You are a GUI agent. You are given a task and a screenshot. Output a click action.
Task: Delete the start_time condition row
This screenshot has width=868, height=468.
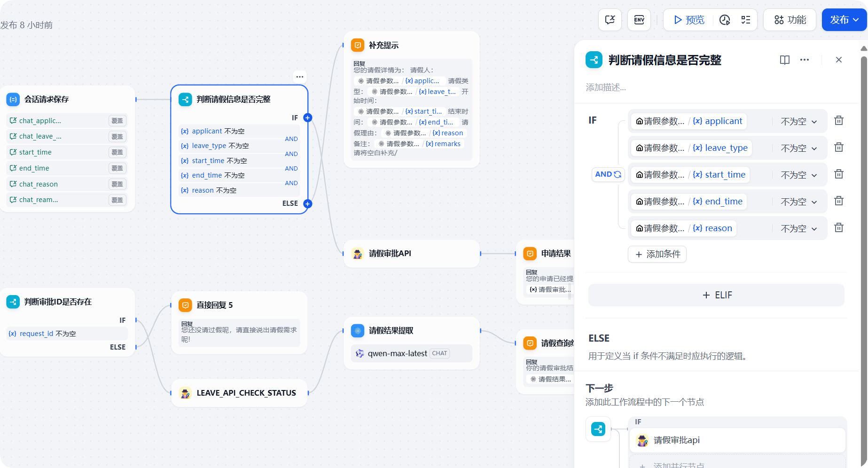[x=839, y=174]
